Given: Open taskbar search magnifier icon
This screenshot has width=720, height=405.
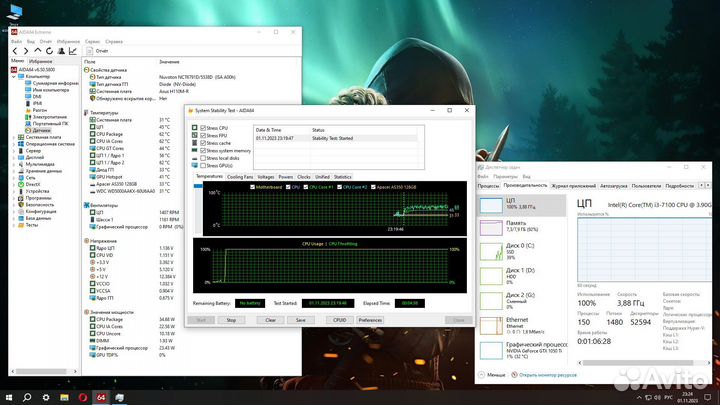Looking at the screenshot, I should (27, 397).
